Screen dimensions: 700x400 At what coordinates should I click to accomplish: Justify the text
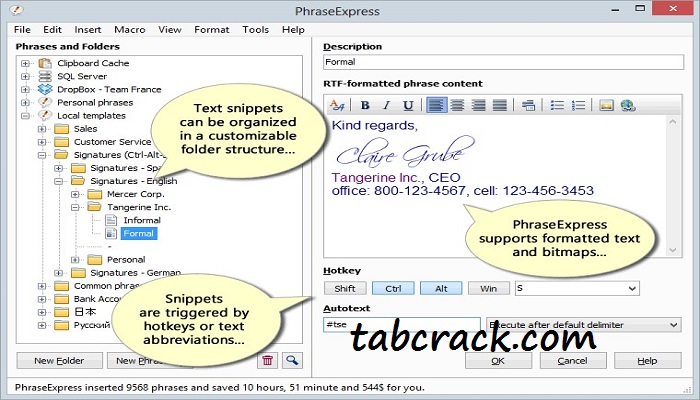coord(500,105)
